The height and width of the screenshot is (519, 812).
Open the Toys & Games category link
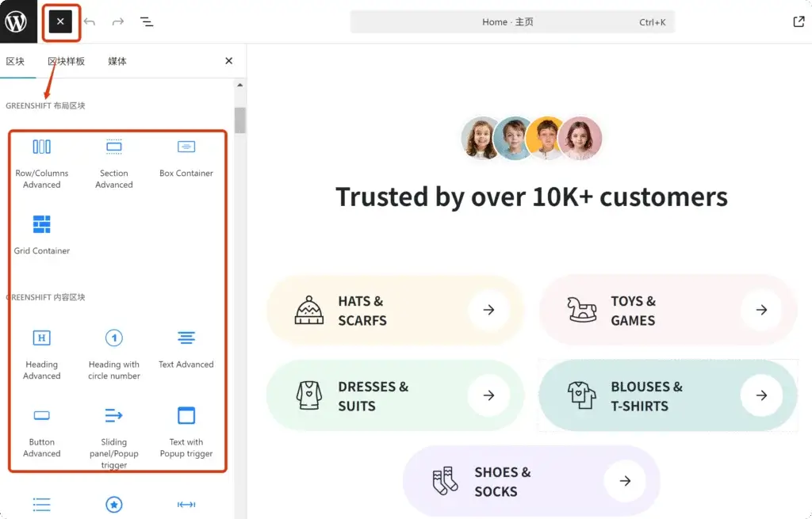click(x=632, y=311)
